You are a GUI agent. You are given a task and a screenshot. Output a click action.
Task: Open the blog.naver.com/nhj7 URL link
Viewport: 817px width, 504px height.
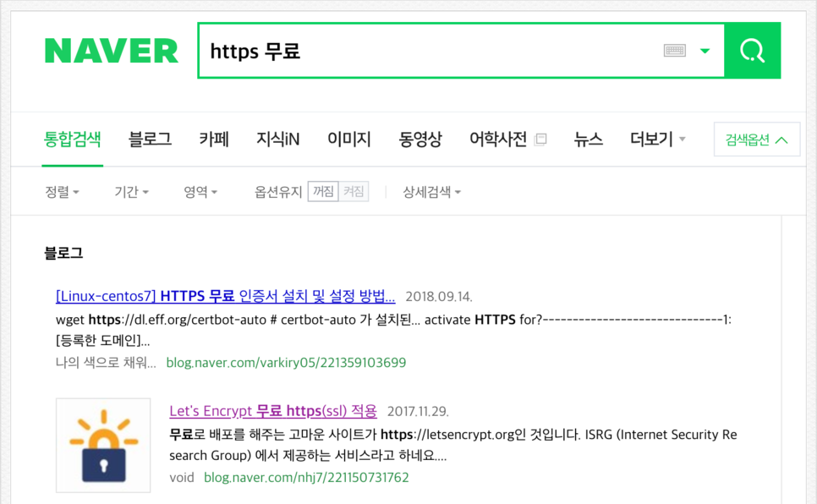(306, 478)
